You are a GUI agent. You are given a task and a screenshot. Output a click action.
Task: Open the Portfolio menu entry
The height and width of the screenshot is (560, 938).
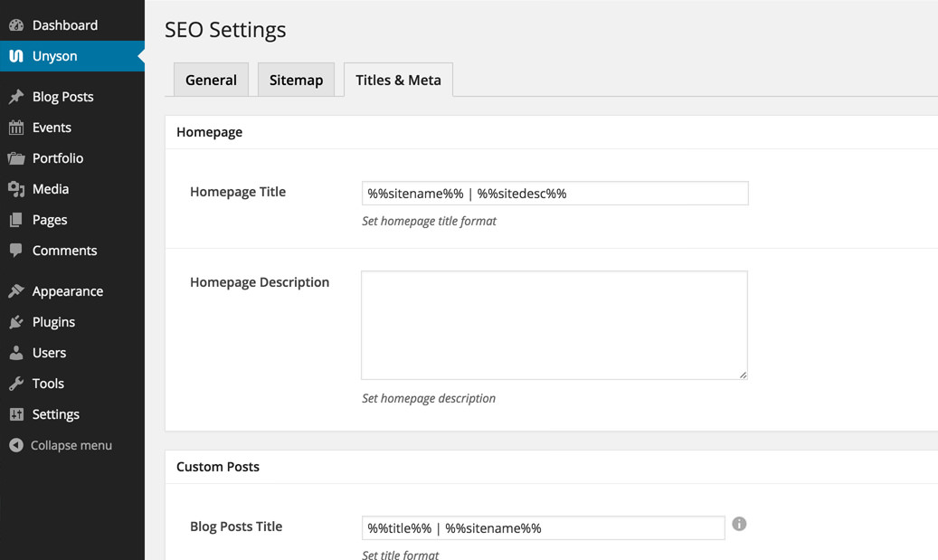pyautogui.click(x=72, y=158)
